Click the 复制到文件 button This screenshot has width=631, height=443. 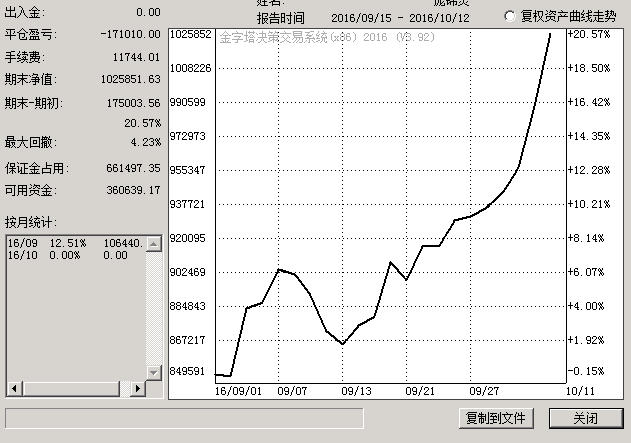[x=495, y=417]
